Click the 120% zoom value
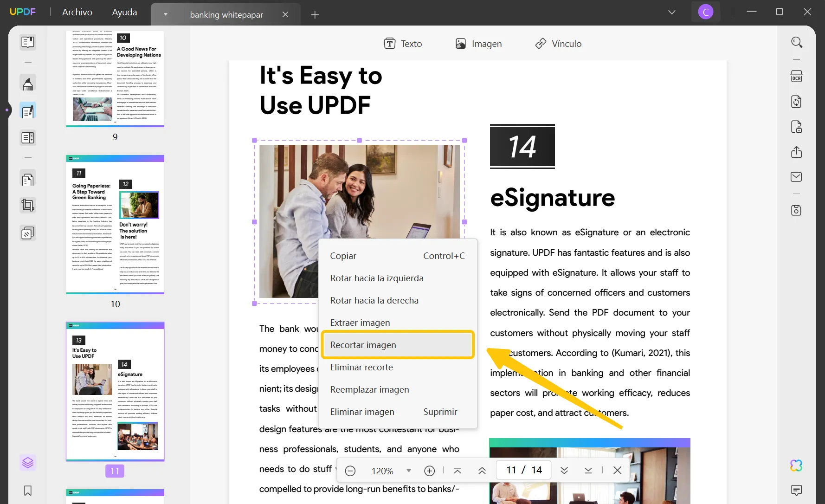The height and width of the screenshot is (504, 825). [x=382, y=471]
